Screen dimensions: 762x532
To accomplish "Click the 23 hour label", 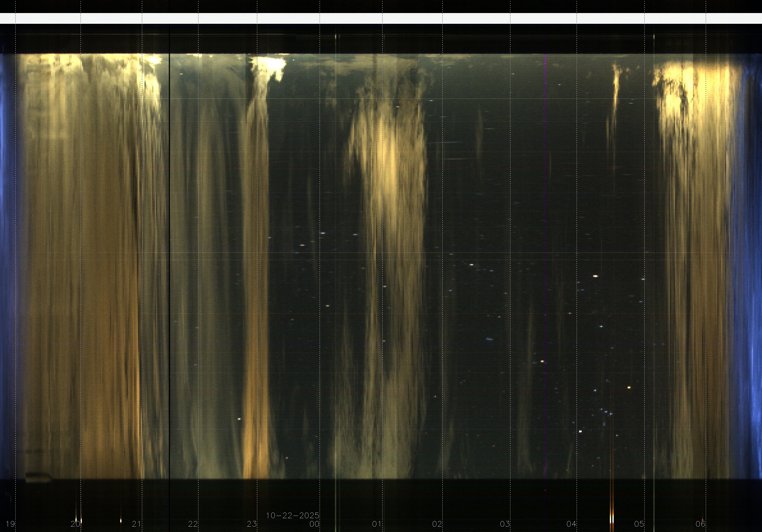I will coord(252,524).
